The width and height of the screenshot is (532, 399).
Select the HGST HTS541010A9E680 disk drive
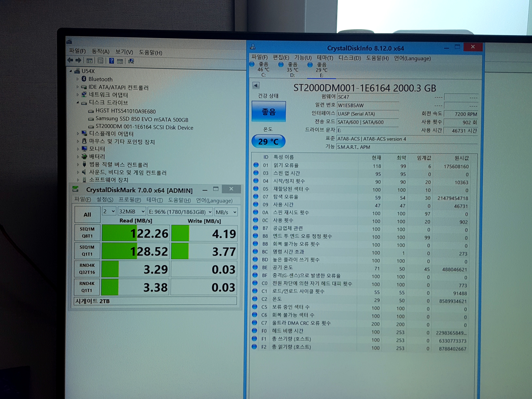[x=126, y=111]
